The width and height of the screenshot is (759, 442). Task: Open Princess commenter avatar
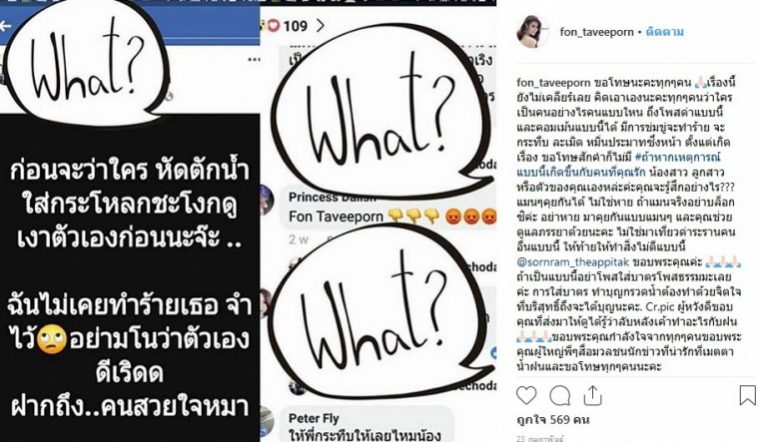click(267, 199)
